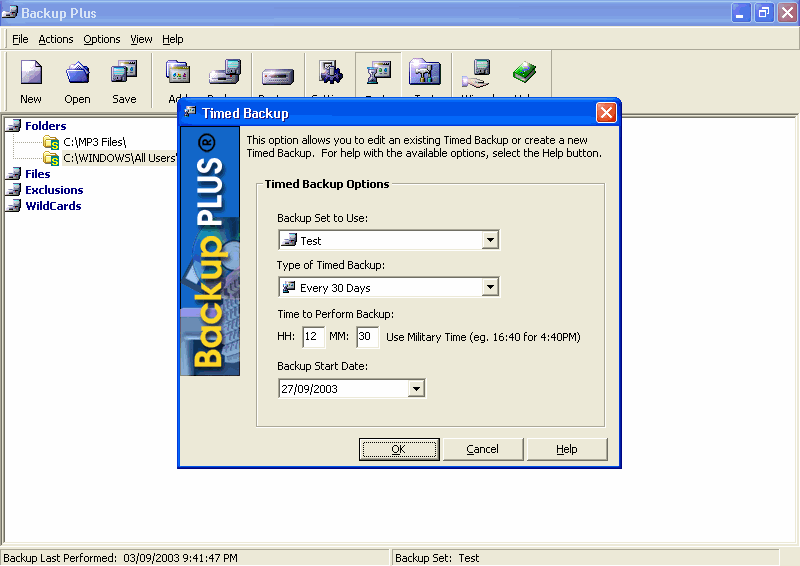Viewport: 800px width, 566px height.
Task: Click the Backup Last Performed status text
Action: [120, 558]
